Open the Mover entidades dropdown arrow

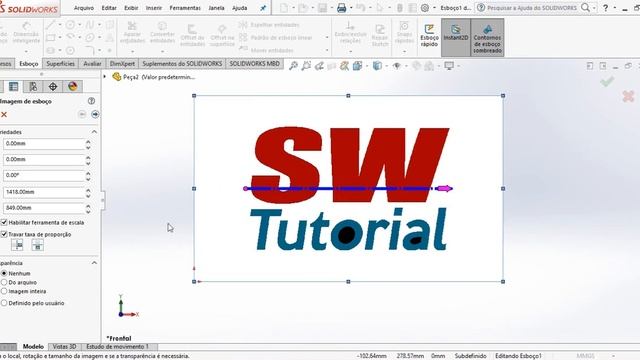click(x=327, y=51)
